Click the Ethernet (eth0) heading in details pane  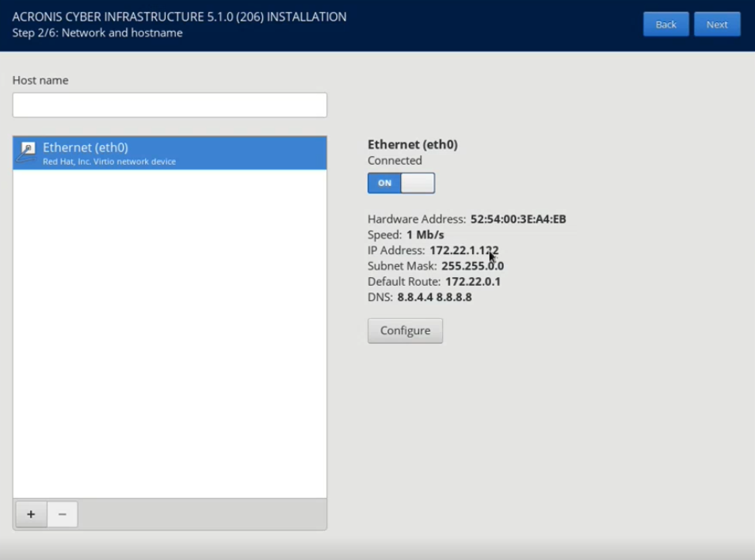pyautogui.click(x=412, y=145)
